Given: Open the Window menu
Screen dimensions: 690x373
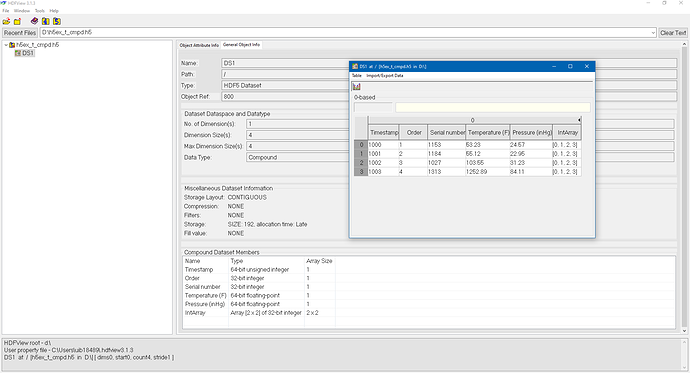Looking at the screenshot, I should 22,11.
